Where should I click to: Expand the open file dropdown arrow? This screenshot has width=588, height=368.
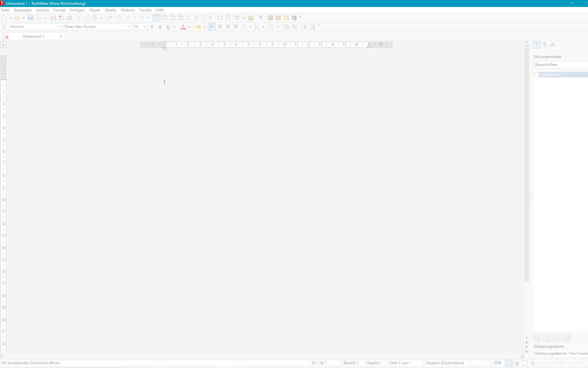tap(23, 18)
